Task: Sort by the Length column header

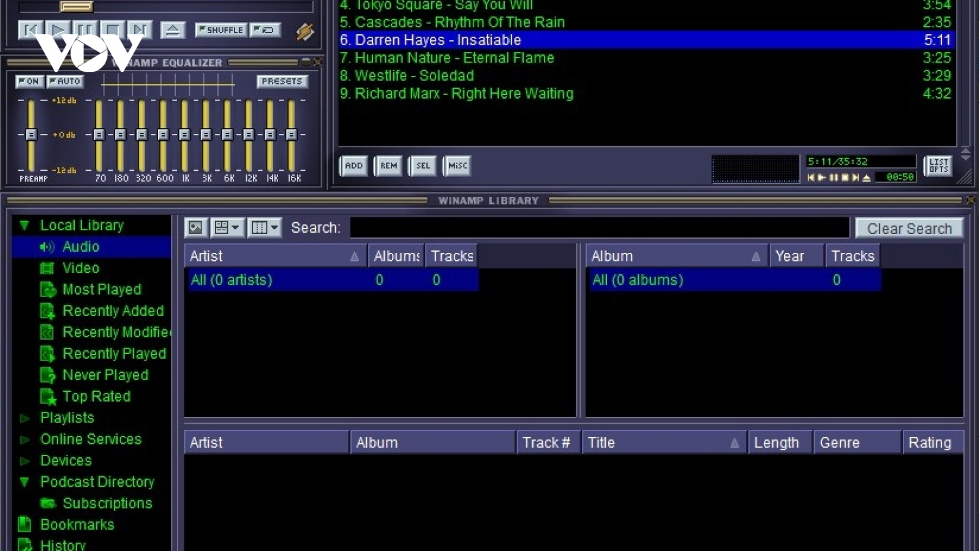Action: (780, 443)
